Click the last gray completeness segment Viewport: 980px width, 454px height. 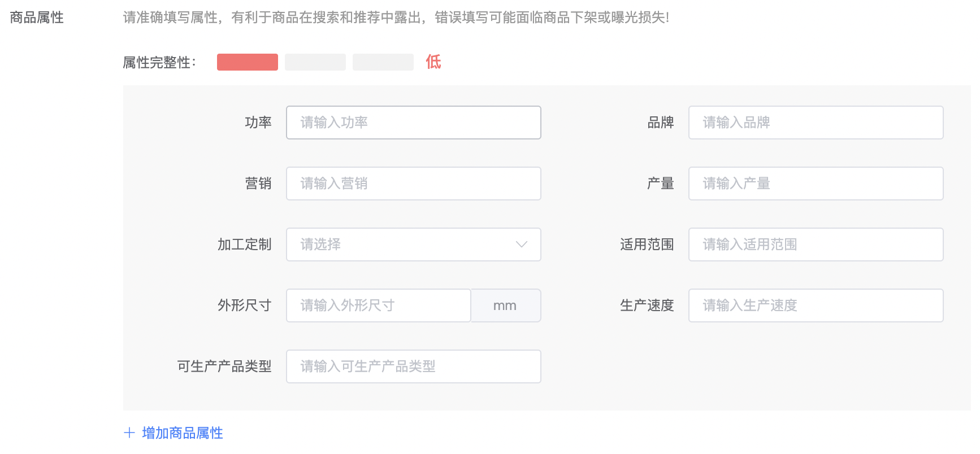(383, 62)
